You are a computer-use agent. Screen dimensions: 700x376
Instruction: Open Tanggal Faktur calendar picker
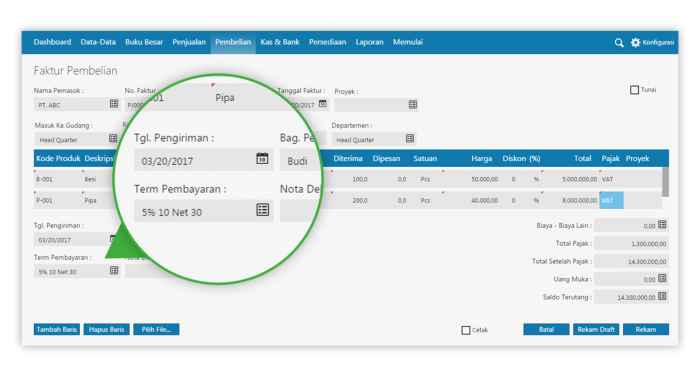(x=323, y=104)
